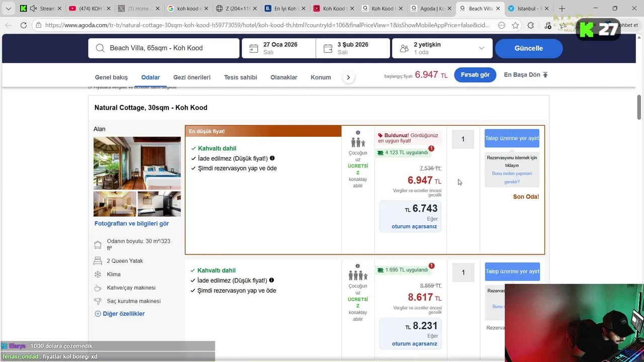The height and width of the screenshot is (362, 644).
Task: Click the room size icon beside Odanın boyutu
Action: click(98, 245)
